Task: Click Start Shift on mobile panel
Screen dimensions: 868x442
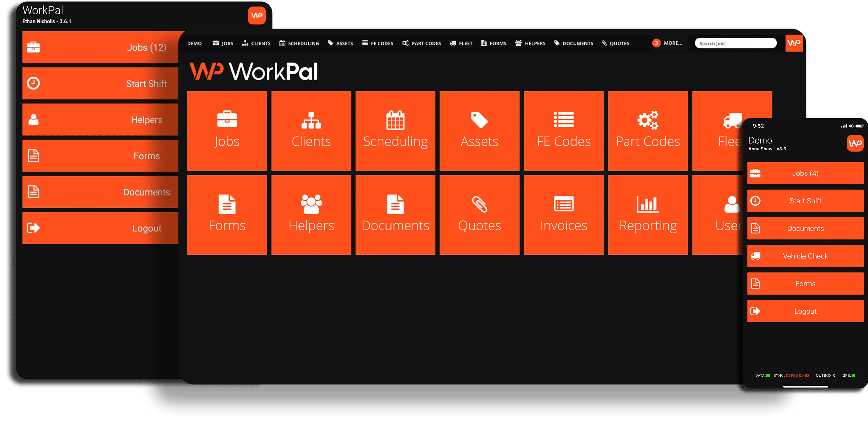Action: click(x=805, y=200)
